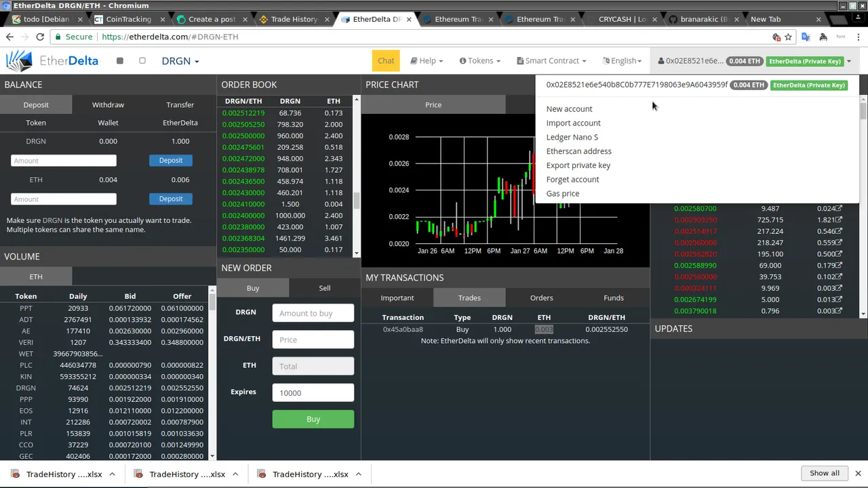Choose Export private key
868x488 pixels.
coord(578,165)
